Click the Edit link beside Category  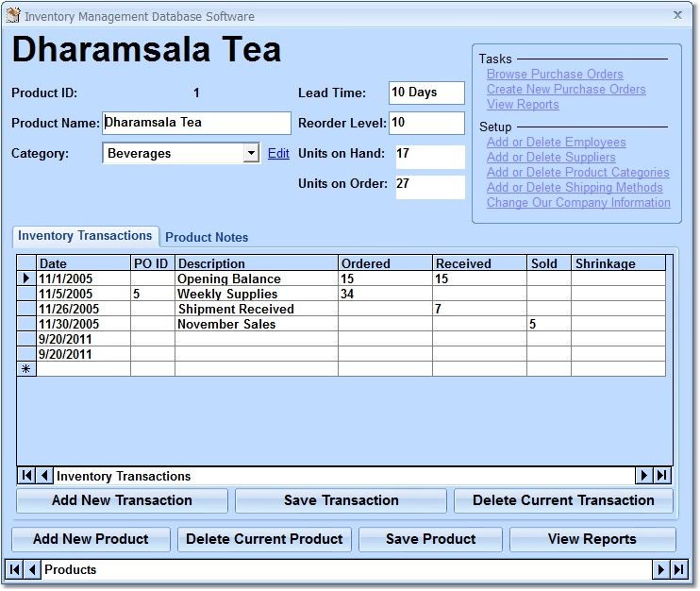(x=278, y=153)
